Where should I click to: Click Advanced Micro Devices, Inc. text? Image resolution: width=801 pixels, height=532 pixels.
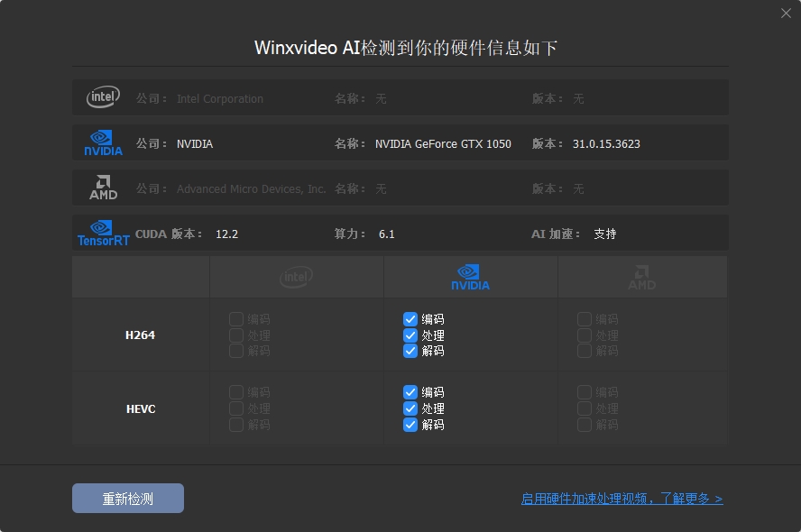click(252, 189)
